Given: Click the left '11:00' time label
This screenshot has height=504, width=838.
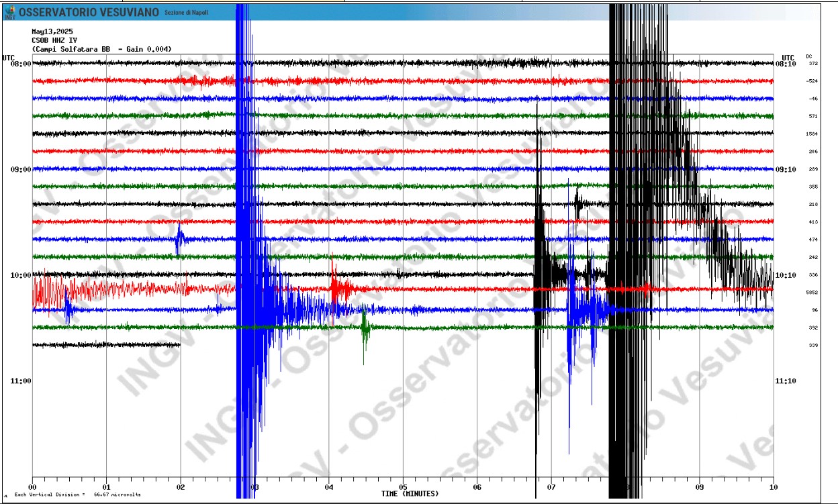Looking at the screenshot, I should tap(21, 381).
